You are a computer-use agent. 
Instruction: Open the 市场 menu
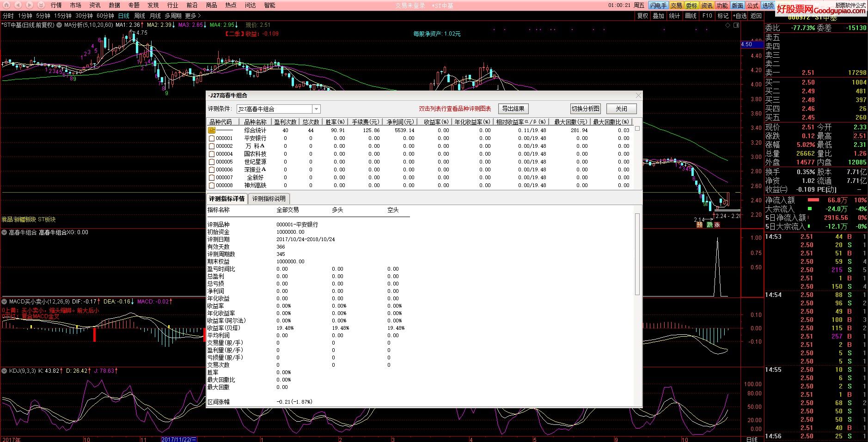[x=75, y=5]
